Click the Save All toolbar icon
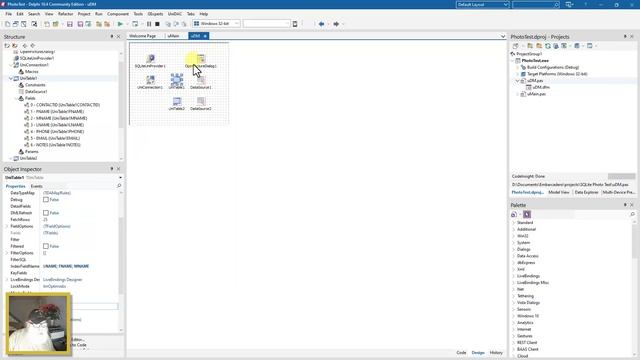The height and width of the screenshot is (360, 640). 80,24
